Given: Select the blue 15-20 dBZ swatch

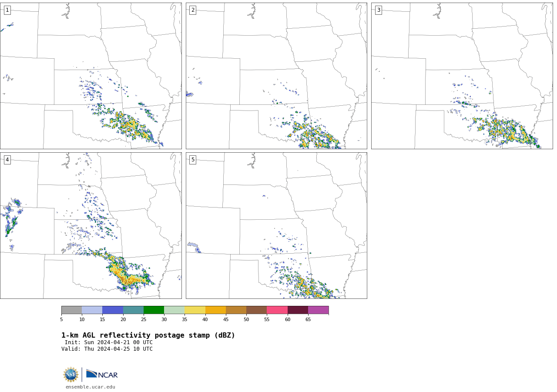Looking at the screenshot, I should [x=113, y=310].
